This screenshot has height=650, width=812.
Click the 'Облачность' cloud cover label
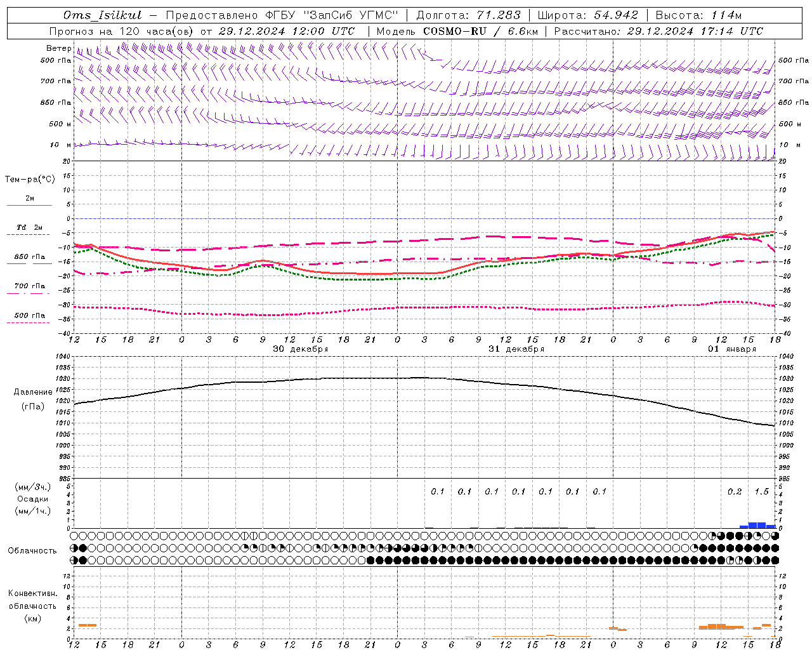click(32, 551)
